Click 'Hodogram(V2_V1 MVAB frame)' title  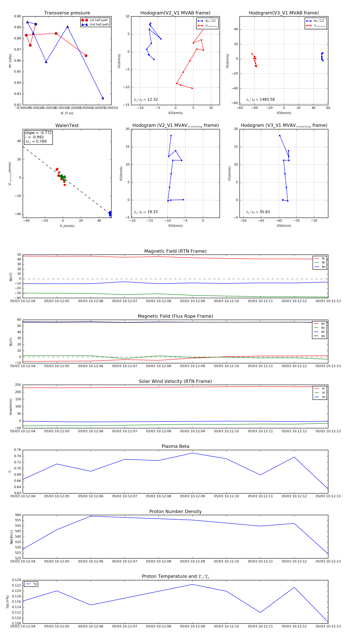[x=175, y=13]
